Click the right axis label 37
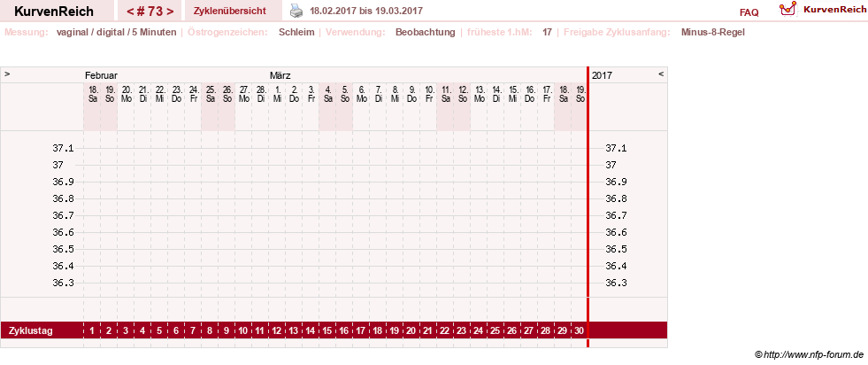868x365 pixels. (x=611, y=165)
